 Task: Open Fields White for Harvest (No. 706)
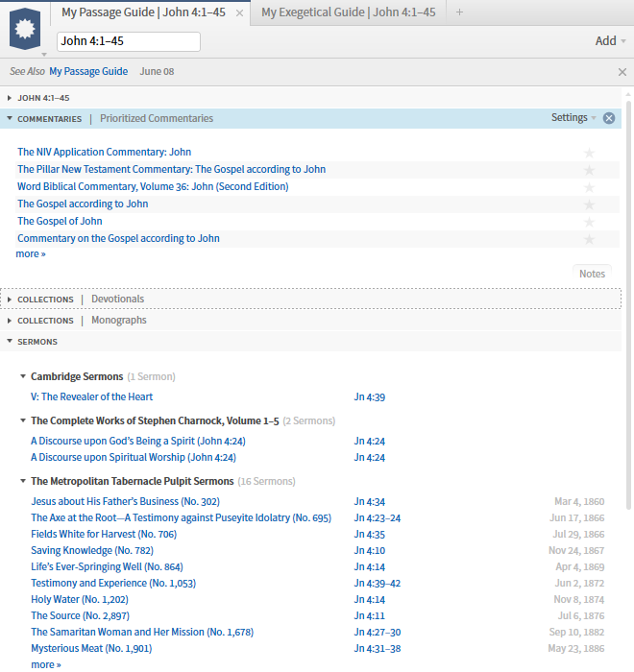coord(104,534)
